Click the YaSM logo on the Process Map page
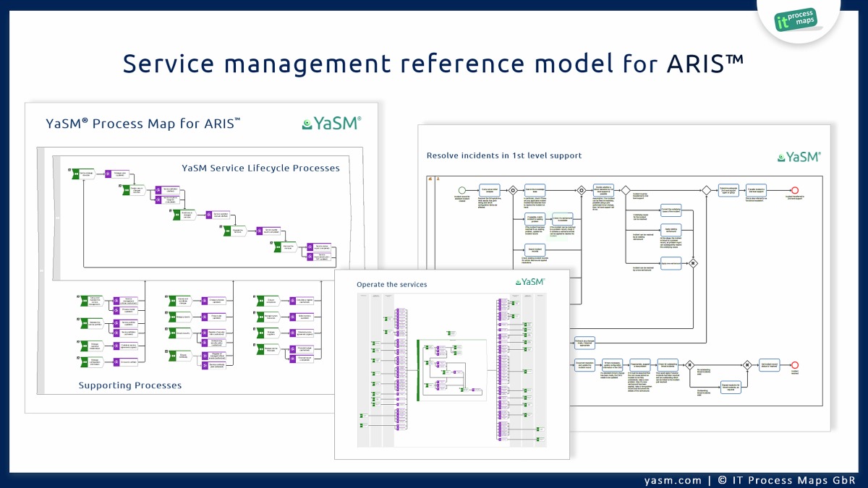Screen dimensions: 868x488 tap(332, 123)
